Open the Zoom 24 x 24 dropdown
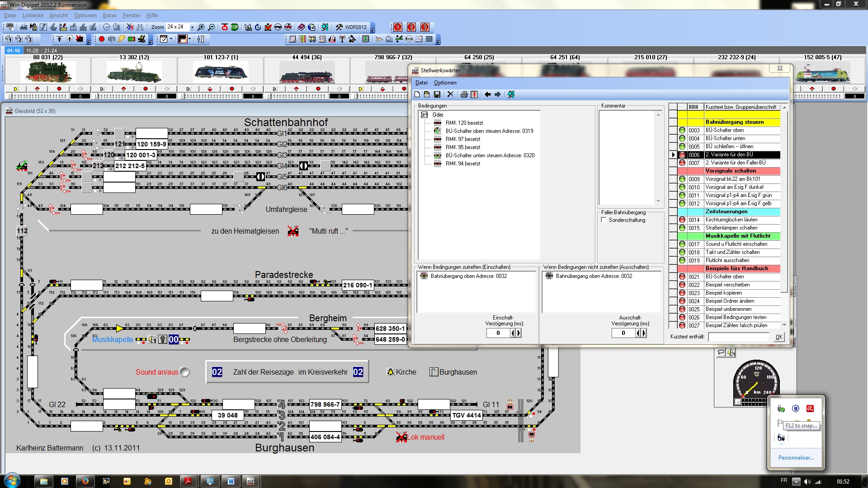Viewport: 868px width, 488px height. pos(192,27)
